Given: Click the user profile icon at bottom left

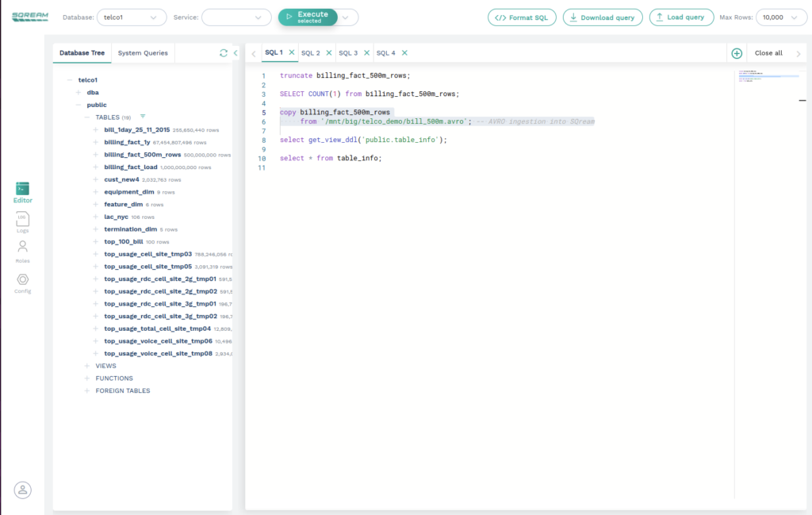Looking at the screenshot, I should (22, 490).
